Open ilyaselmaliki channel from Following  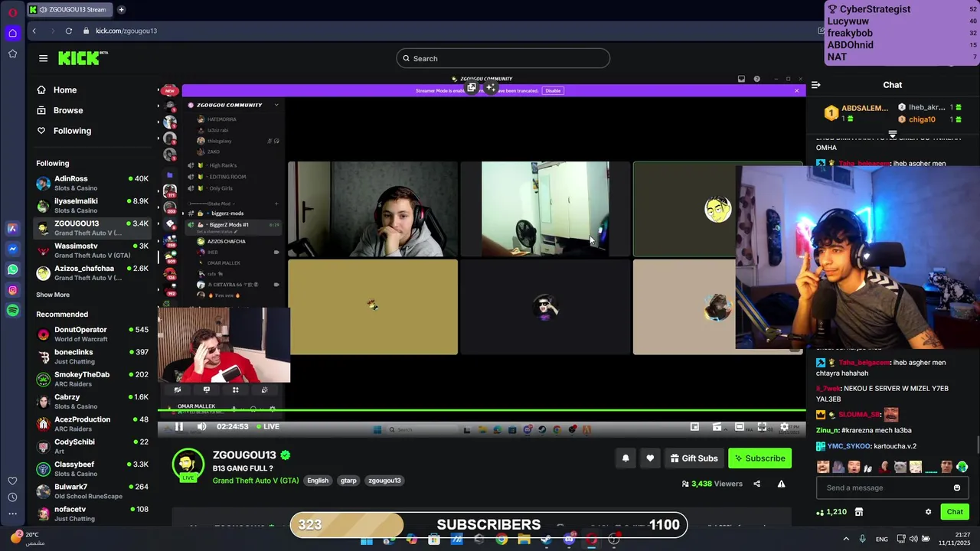(x=92, y=206)
